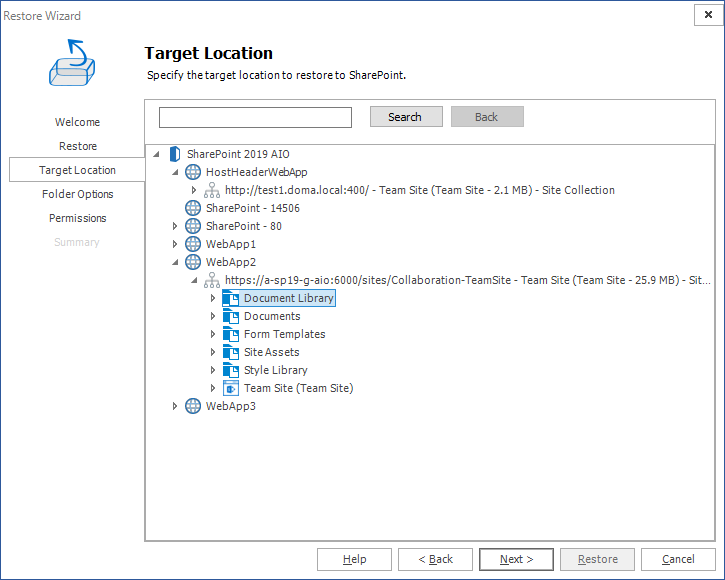Click the WebApp2 globe icon
The height and width of the screenshot is (580, 725).
tap(193, 262)
